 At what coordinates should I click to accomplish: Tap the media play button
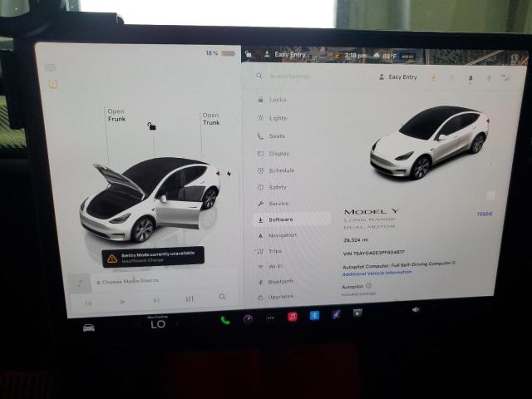(x=122, y=302)
